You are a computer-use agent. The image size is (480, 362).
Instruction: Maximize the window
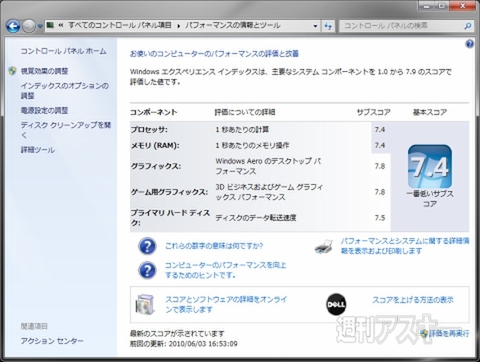[442, 6]
